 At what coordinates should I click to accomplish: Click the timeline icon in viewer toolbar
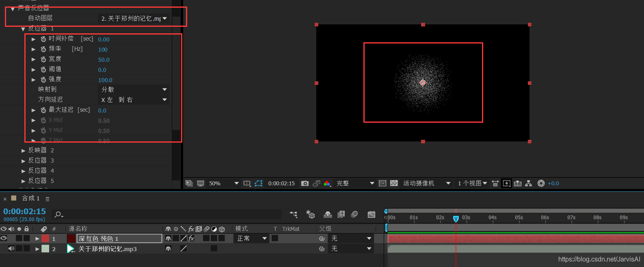click(518, 183)
